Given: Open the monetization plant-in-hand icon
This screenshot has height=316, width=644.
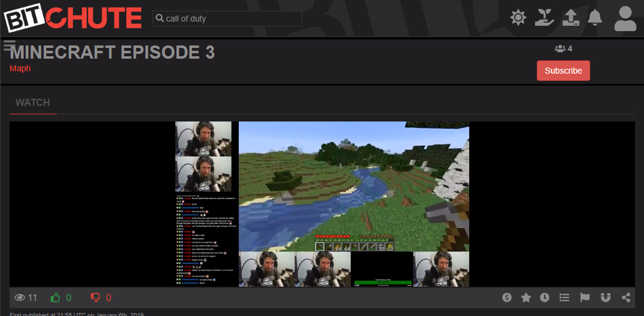Looking at the screenshot, I should coord(544,17).
